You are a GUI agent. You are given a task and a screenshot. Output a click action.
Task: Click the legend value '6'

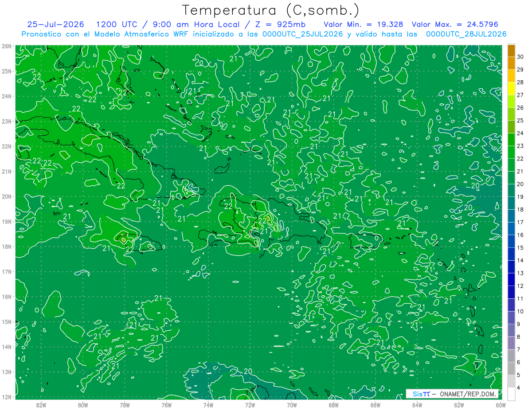519,362
